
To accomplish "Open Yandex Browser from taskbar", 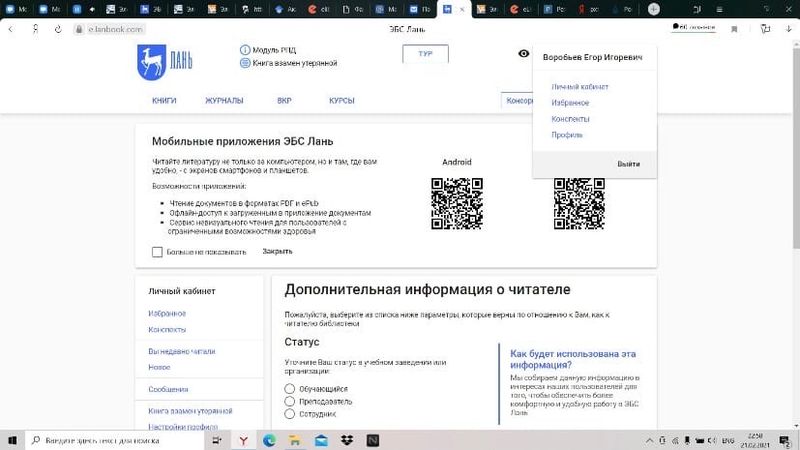I will point(243,440).
